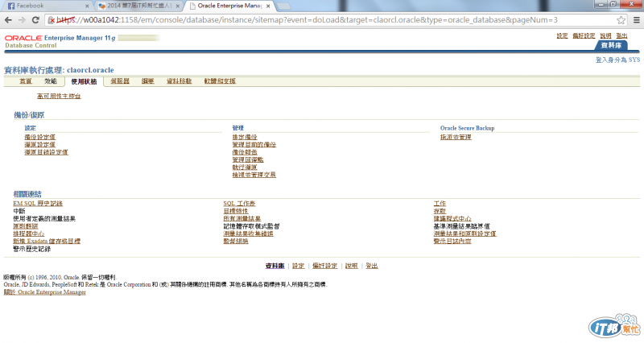
Task: Switch to the 2014 第7屆iT邦幫忙 browser tab
Action: pyautogui.click(x=138, y=6)
